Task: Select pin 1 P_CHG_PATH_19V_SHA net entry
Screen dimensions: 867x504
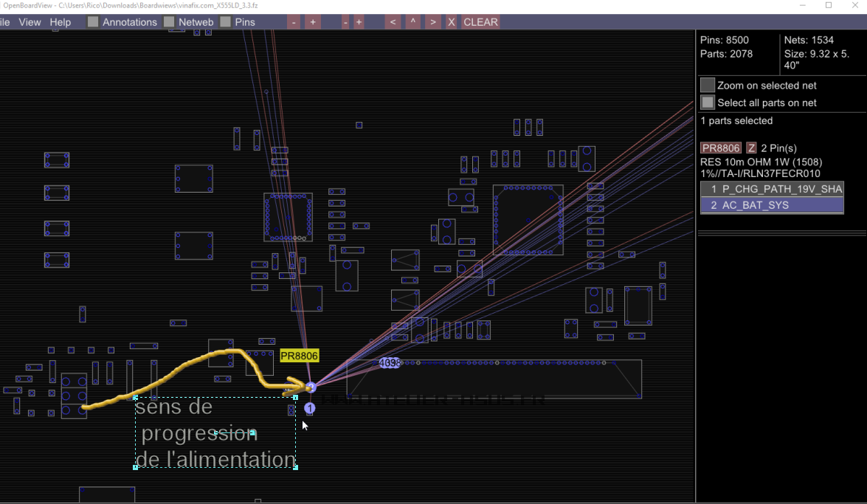Action: [x=771, y=189]
